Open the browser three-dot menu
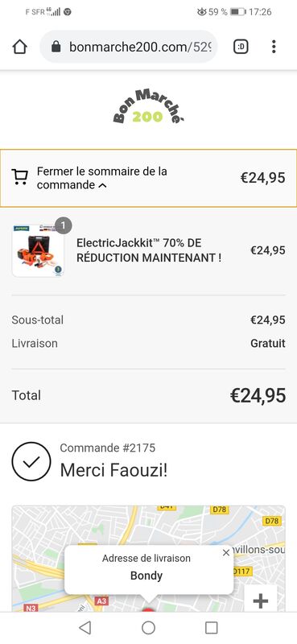Screen dimensions: 297x644 274,47
